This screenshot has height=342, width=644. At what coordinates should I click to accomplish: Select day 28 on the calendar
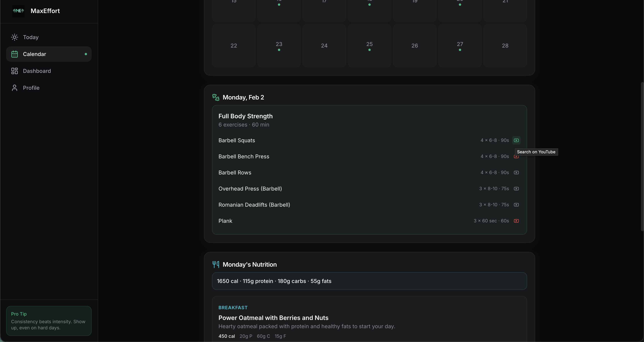coord(505,45)
